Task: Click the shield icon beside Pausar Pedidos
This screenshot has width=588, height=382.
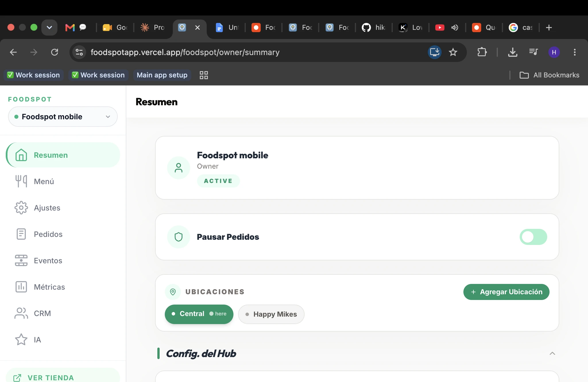Action: pyautogui.click(x=179, y=237)
